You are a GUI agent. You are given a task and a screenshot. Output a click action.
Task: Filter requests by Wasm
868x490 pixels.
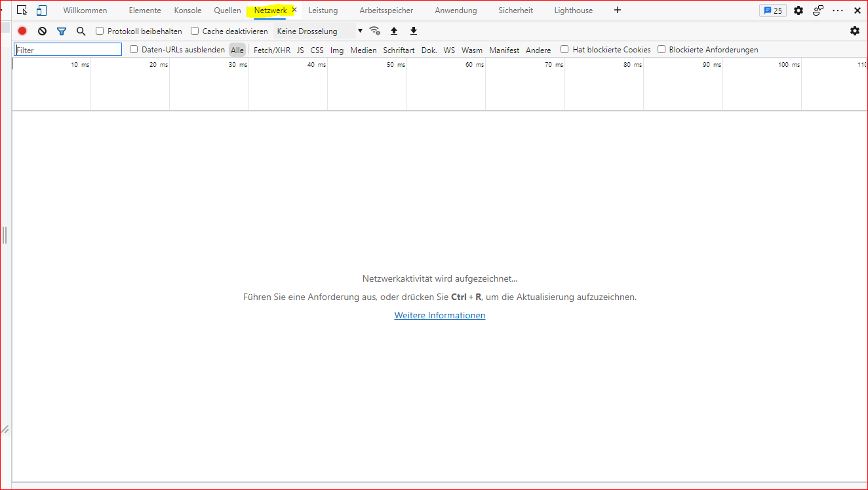(x=472, y=50)
